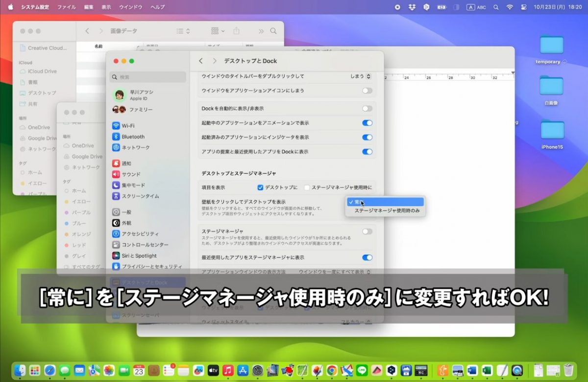
Task: Turn off 起動済みアプリケーションにインジケータを表示 switch
Action: 367,138
